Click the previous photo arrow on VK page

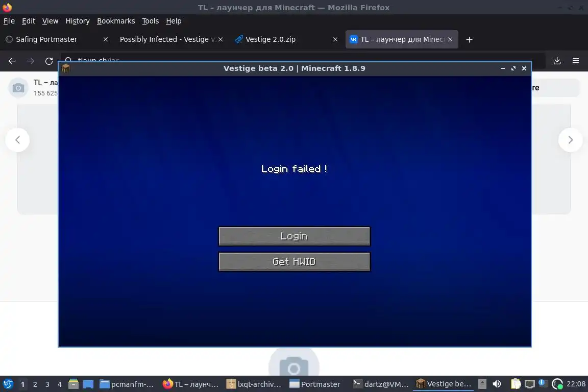coord(17,140)
